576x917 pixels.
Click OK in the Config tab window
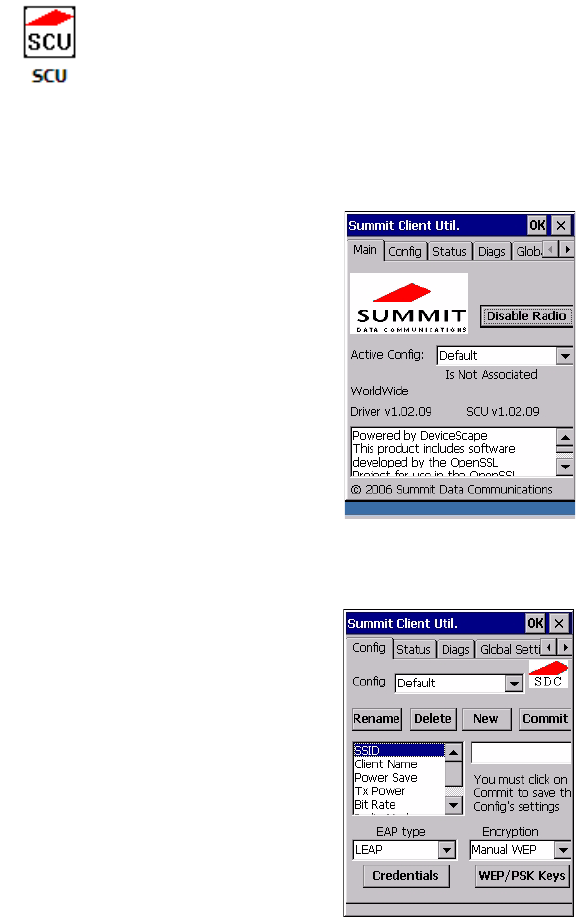click(535, 623)
